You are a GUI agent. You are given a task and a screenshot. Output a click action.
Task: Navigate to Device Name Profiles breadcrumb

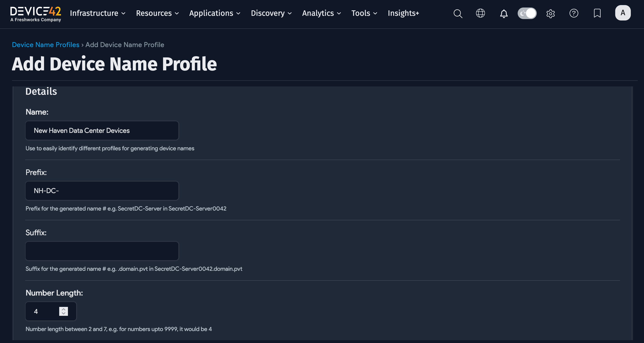(x=45, y=44)
